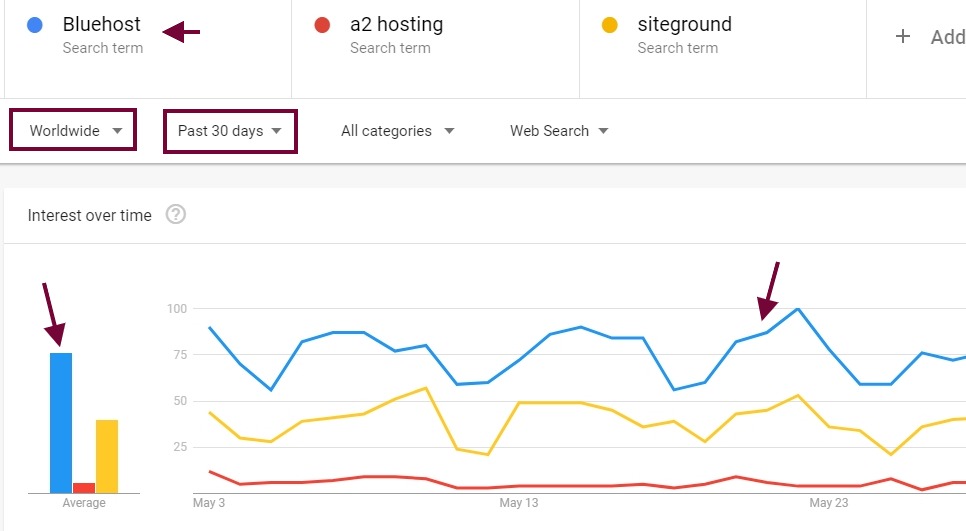The width and height of the screenshot is (966, 531).
Task: Select the Bluehost search term box
Action: click(148, 48)
